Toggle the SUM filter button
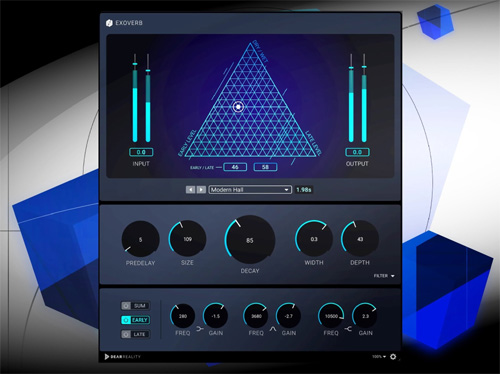The height and width of the screenshot is (374, 500). click(135, 306)
